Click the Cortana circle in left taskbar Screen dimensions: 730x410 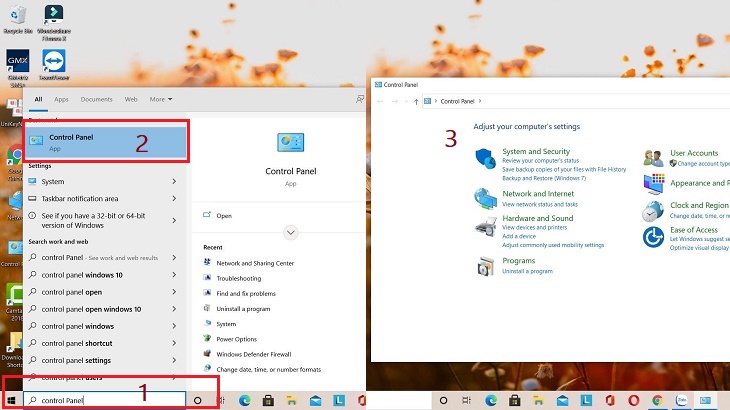[x=197, y=400]
